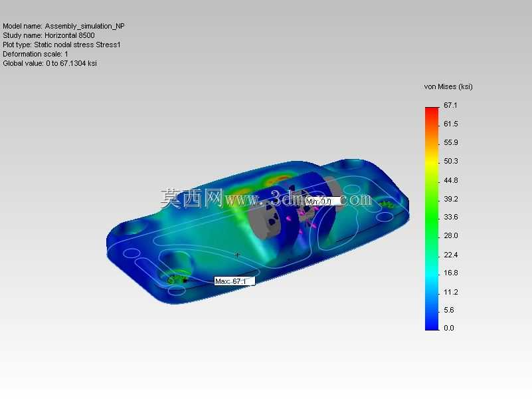Click the 'Global value: 0 to 67.1304 ksi' text
532x399 pixels.
pyautogui.click(x=50, y=63)
